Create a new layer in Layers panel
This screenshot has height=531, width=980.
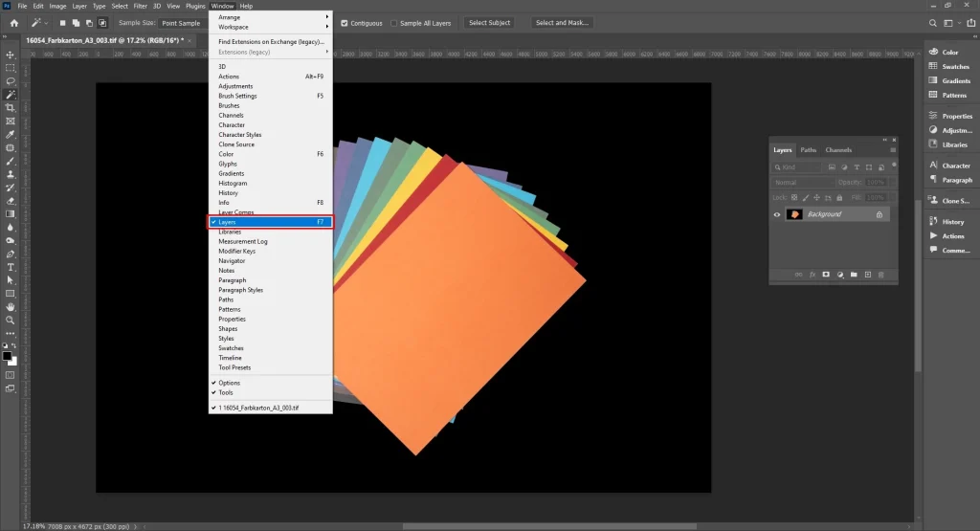(x=867, y=275)
